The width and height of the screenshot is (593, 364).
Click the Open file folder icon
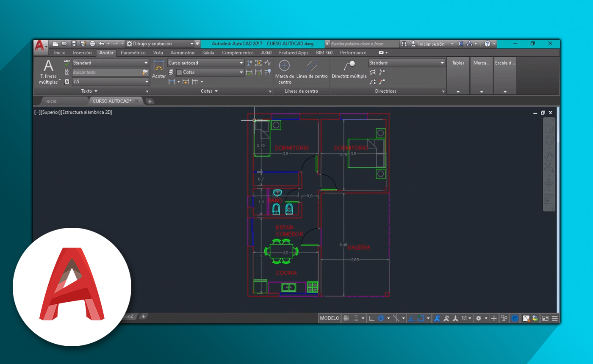[64, 44]
